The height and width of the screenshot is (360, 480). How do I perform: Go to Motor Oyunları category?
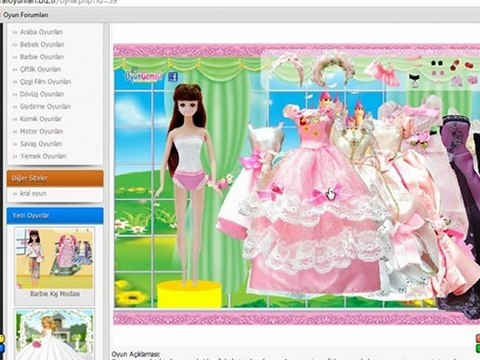pyautogui.click(x=41, y=131)
